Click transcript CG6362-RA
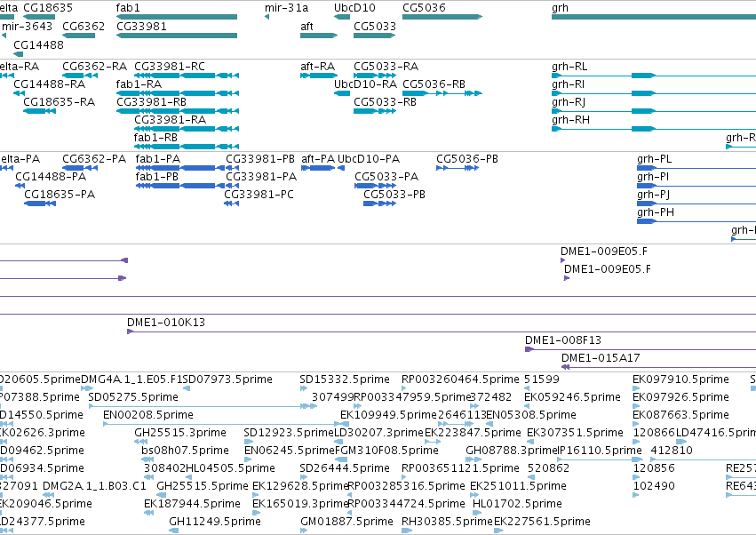The width and height of the screenshot is (756, 535). [80, 76]
